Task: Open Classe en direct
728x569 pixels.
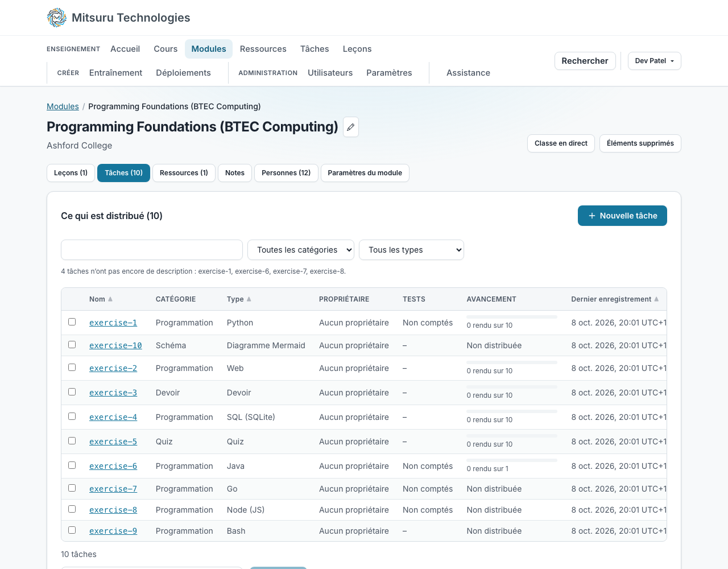Action: pyautogui.click(x=561, y=143)
